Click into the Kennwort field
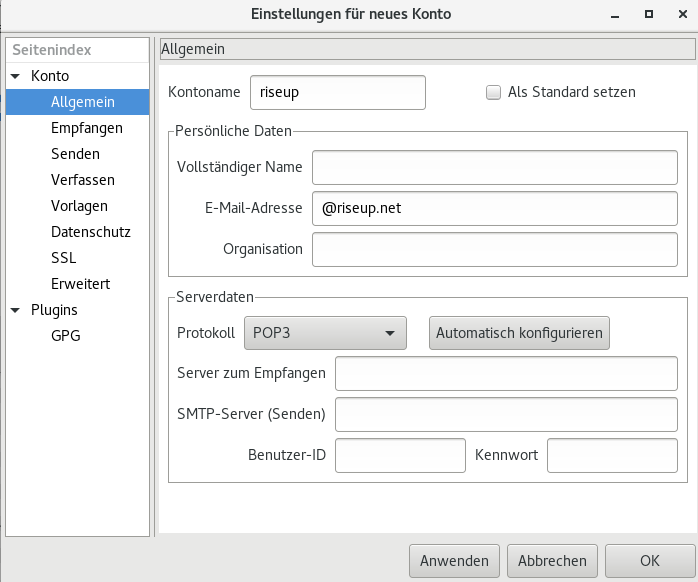The image size is (698, 582). [612, 455]
